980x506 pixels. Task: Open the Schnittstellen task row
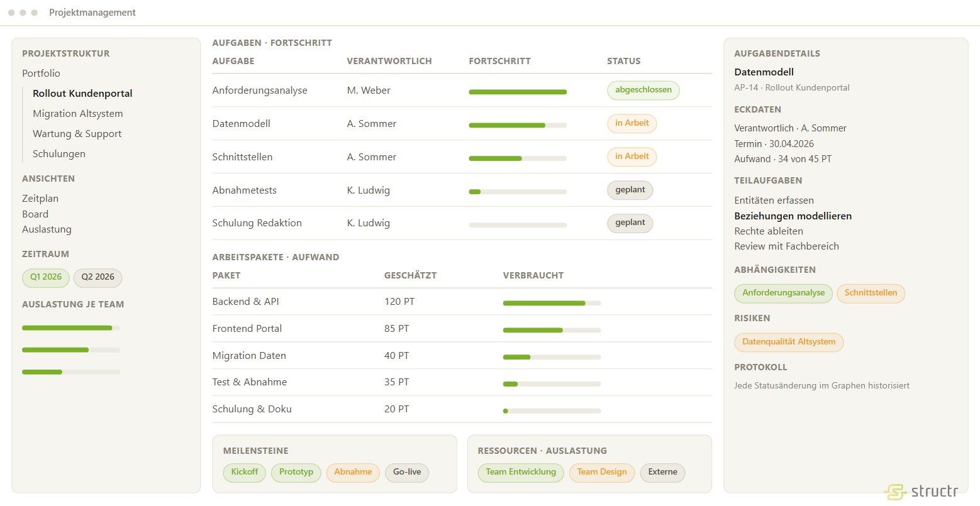(462, 157)
